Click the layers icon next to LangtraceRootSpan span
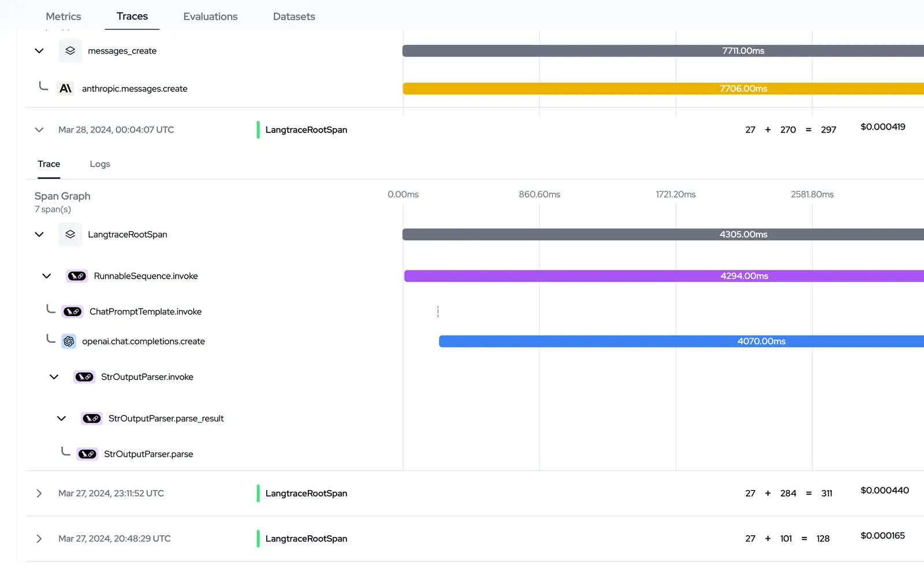The image size is (924, 578). point(70,234)
